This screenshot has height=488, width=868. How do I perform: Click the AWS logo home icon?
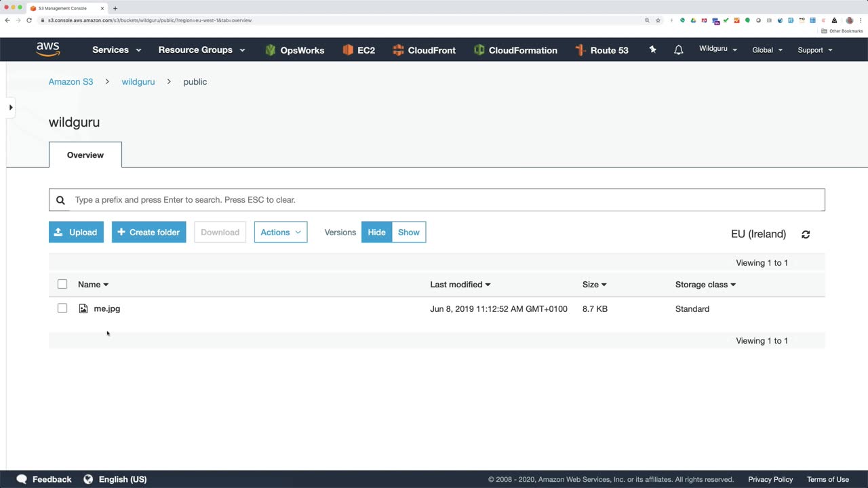tap(48, 49)
